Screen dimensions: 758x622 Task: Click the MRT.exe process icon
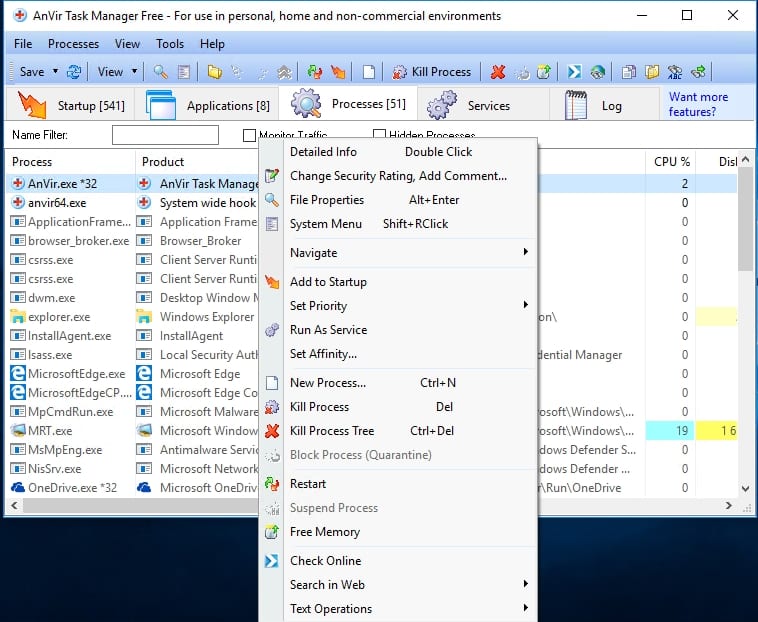tap(18, 430)
